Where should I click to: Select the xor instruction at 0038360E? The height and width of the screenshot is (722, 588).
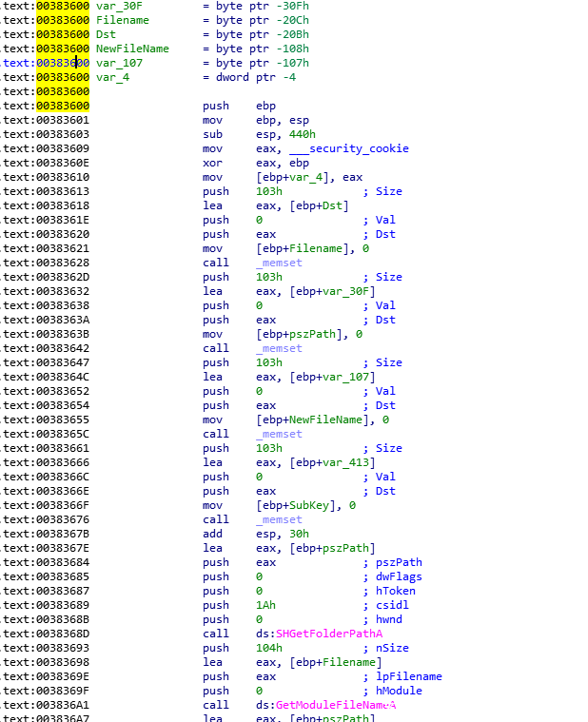click(216, 163)
